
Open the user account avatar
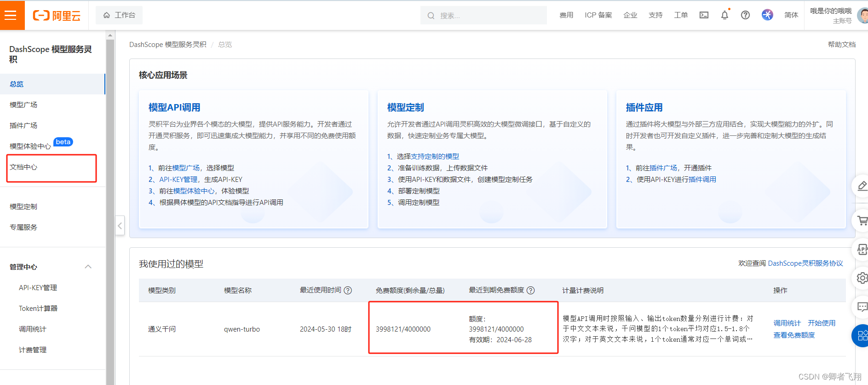(863, 15)
